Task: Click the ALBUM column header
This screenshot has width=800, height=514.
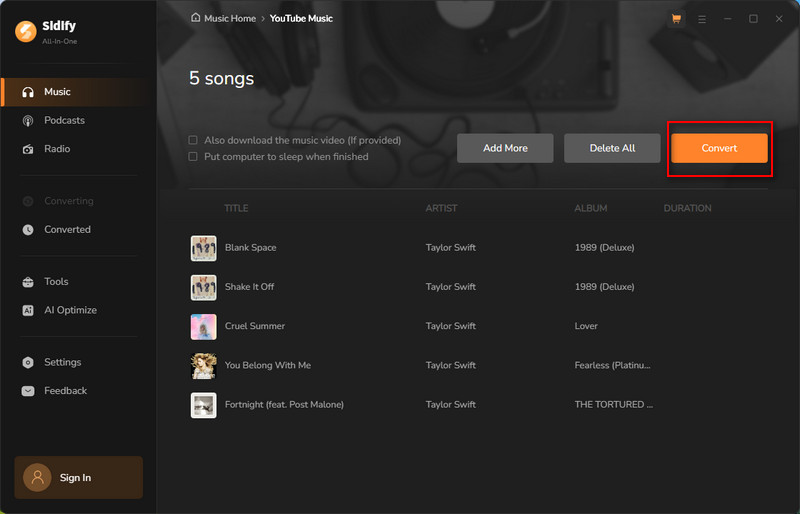Action: click(x=591, y=208)
